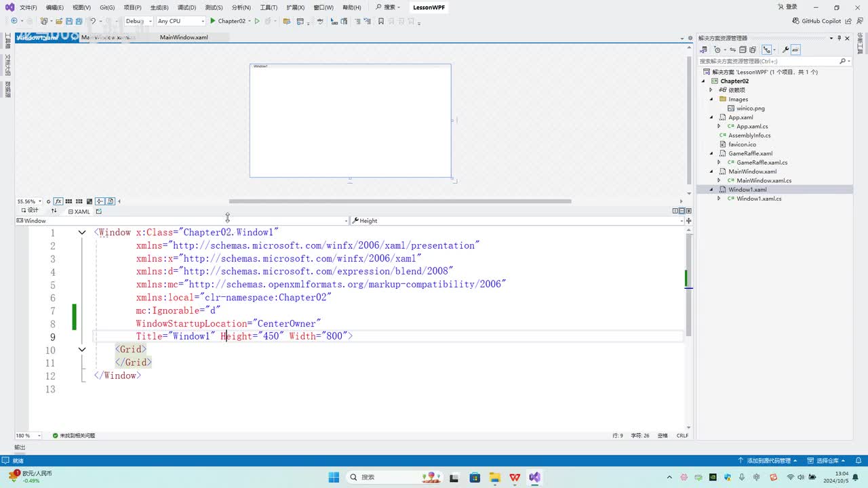
Task: Click pending changes filter clock icon
Action: click(x=717, y=49)
